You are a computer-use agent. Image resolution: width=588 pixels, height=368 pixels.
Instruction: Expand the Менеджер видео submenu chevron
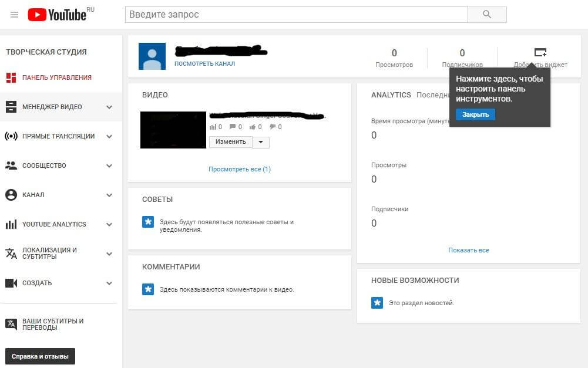click(109, 106)
